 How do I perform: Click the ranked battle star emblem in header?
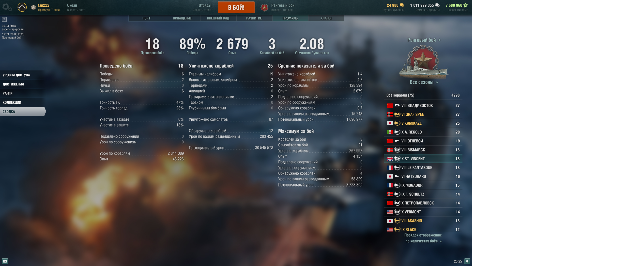264,7
